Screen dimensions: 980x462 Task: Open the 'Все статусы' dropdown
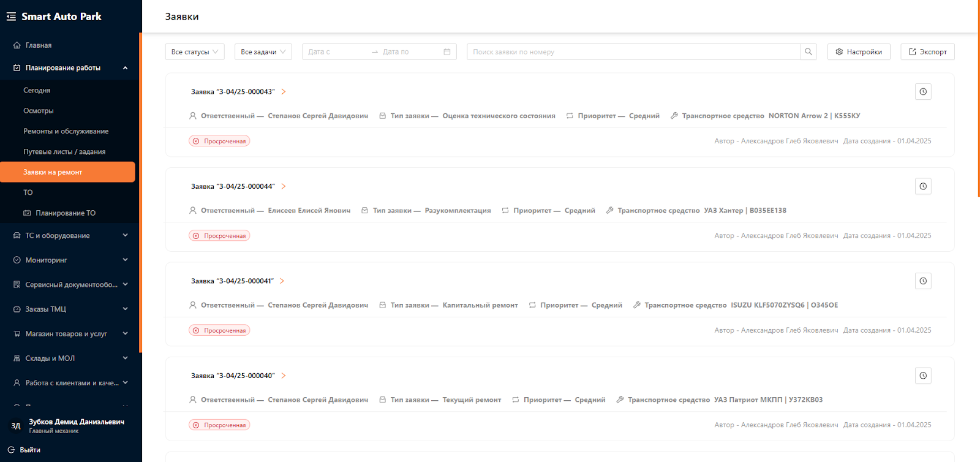pyautogui.click(x=195, y=52)
